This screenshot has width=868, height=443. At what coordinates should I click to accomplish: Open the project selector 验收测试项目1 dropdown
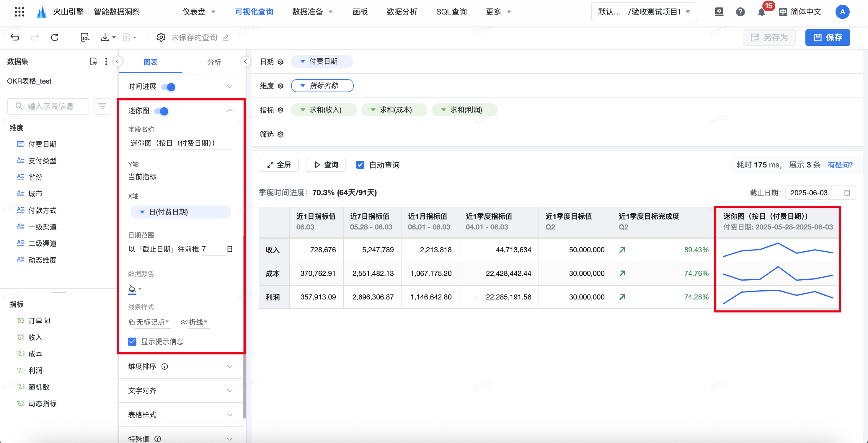[x=644, y=12]
